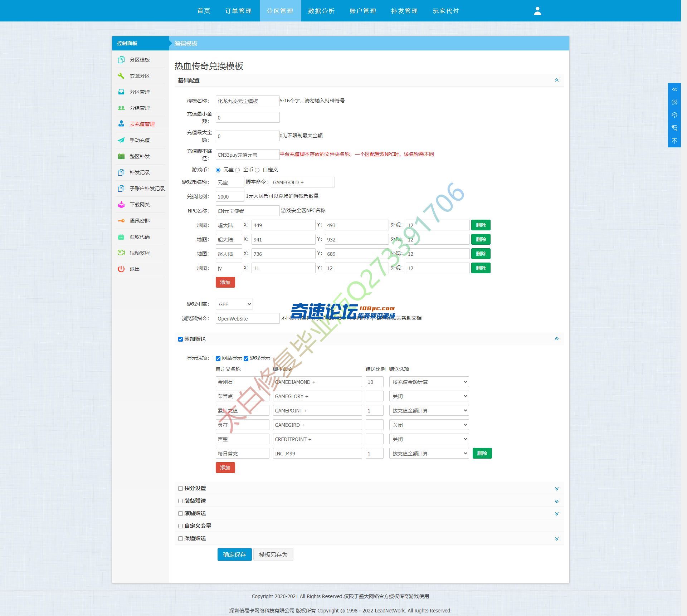Click the 模板另存为 button
Screen dimensions: 687x616
point(273,554)
